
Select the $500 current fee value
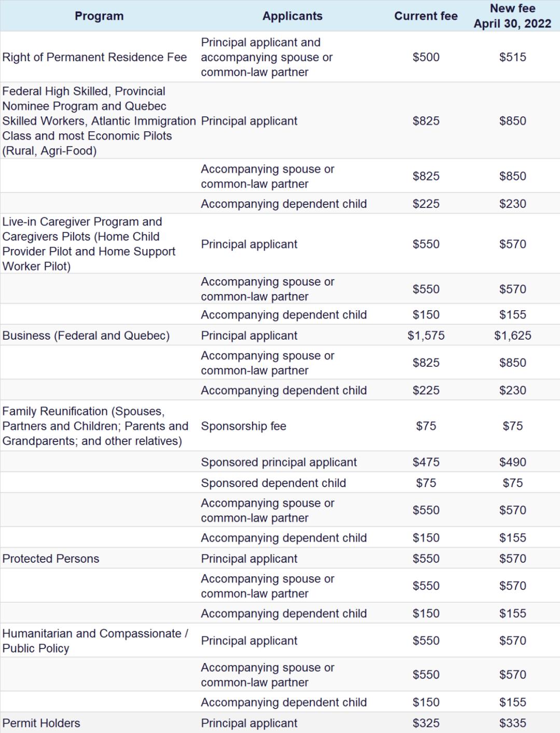click(x=426, y=57)
